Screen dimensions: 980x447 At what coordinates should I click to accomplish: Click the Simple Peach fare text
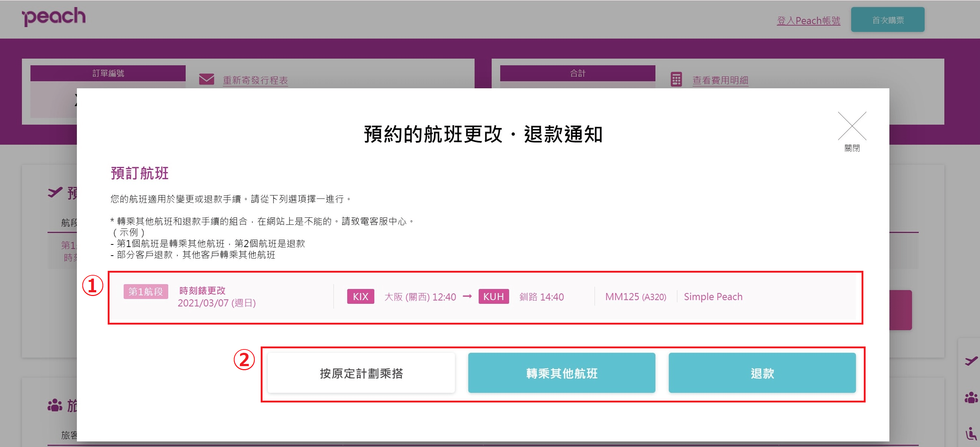[713, 297]
